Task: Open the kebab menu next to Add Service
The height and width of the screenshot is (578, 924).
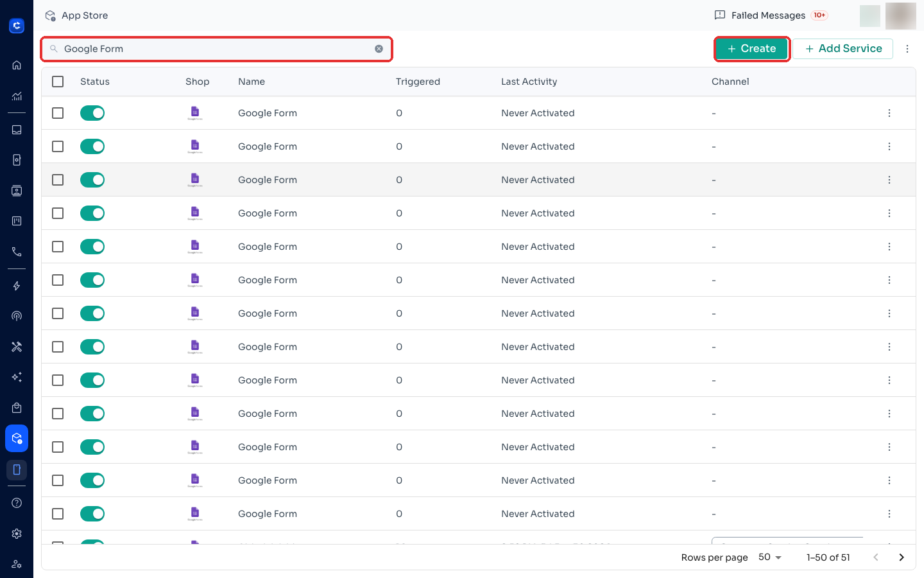Action: pyautogui.click(x=907, y=49)
